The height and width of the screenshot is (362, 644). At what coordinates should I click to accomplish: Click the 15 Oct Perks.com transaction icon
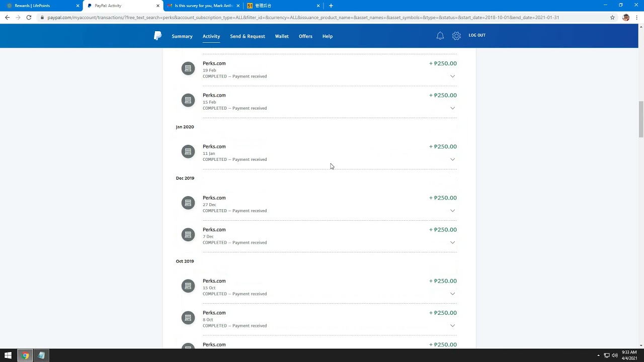[x=188, y=286]
